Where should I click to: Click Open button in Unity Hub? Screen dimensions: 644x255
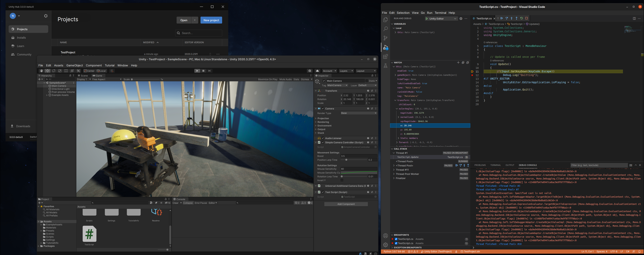[x=184, y=20]
